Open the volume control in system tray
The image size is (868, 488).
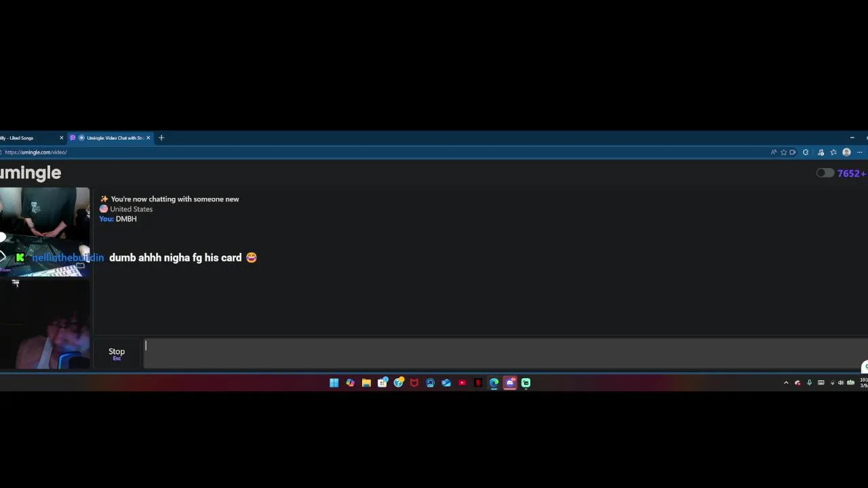point(841,383)
